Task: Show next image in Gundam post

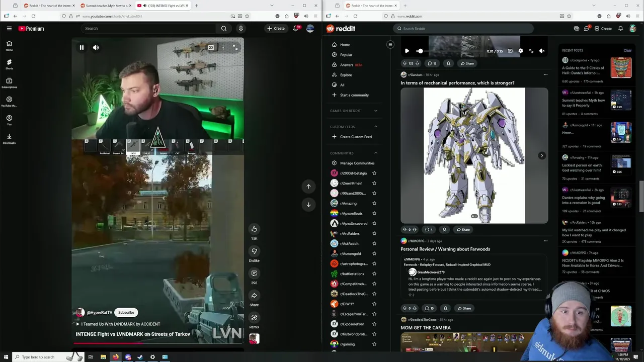Action: pos(542,156)
